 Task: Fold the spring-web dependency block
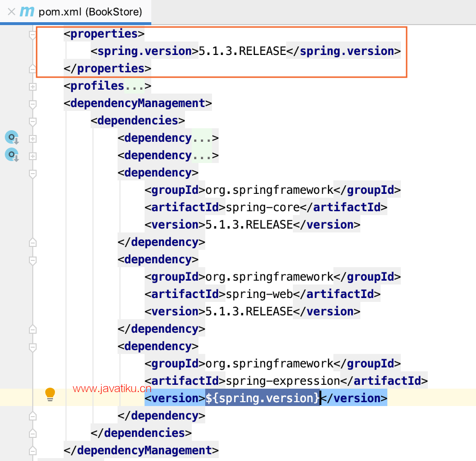click(33, 260)
